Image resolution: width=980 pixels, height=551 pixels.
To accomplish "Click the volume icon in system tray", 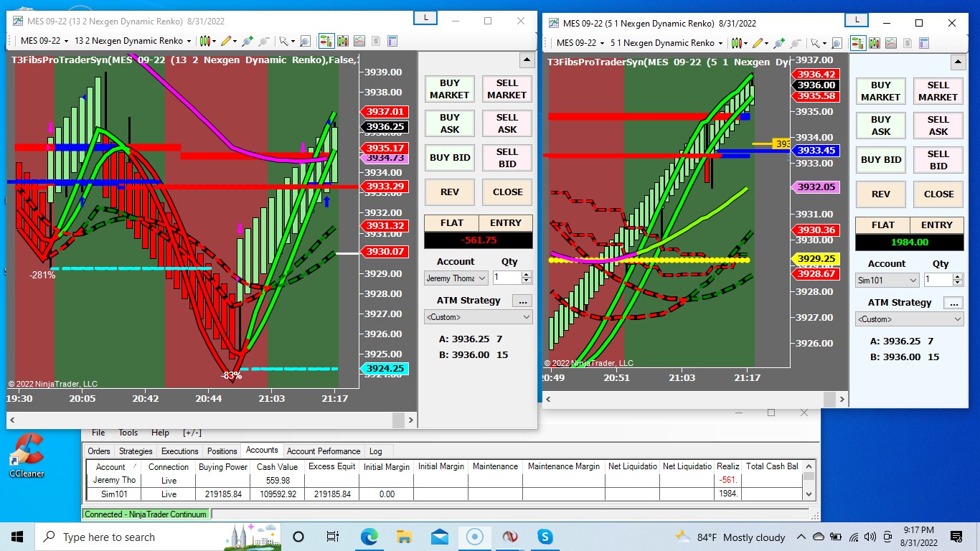I will [870, 537].
